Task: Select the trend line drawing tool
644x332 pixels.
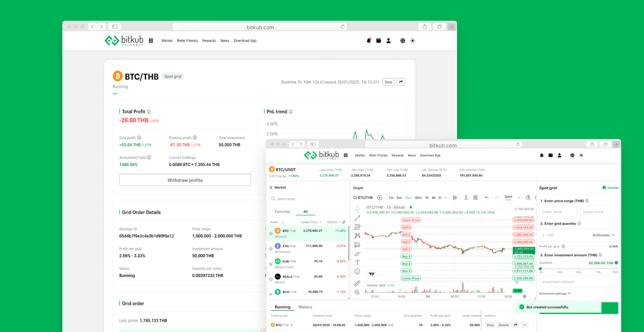Action: (x=357, y=218)
